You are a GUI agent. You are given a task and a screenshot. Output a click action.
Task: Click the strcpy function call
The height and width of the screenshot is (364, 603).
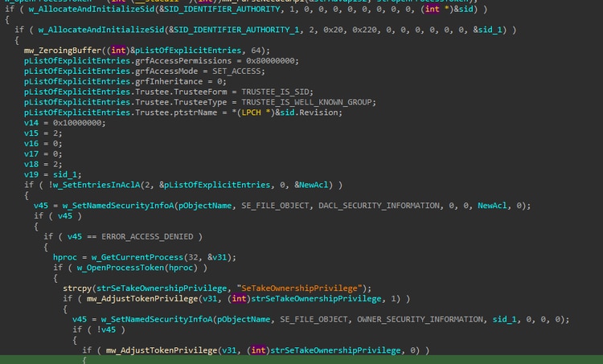tap(77, 288)
